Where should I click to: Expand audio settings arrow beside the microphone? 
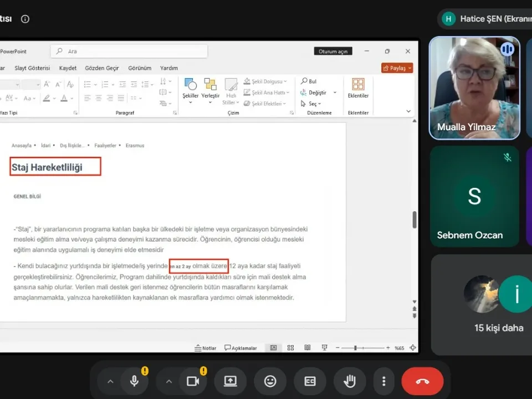110,381
